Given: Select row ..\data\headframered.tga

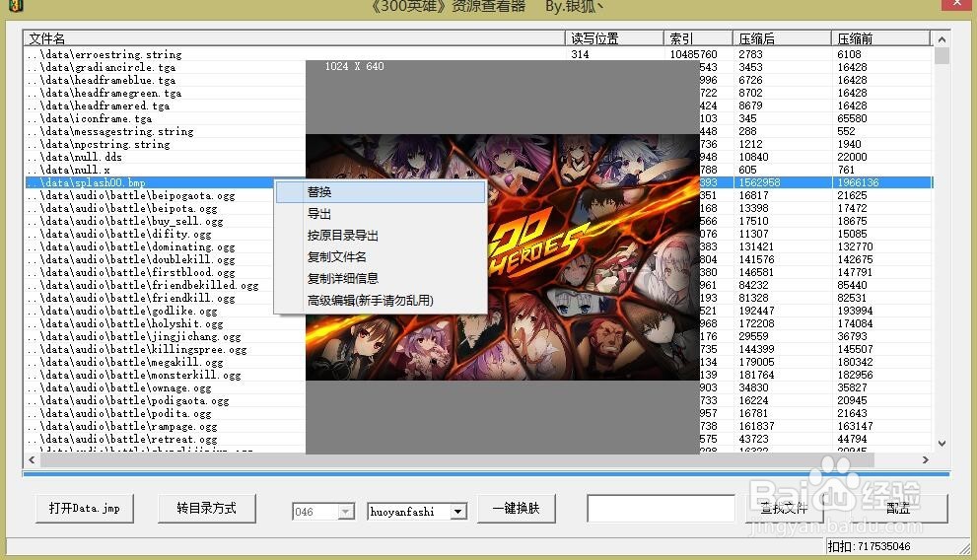Looking at the screenshot, I should [478, 105].
